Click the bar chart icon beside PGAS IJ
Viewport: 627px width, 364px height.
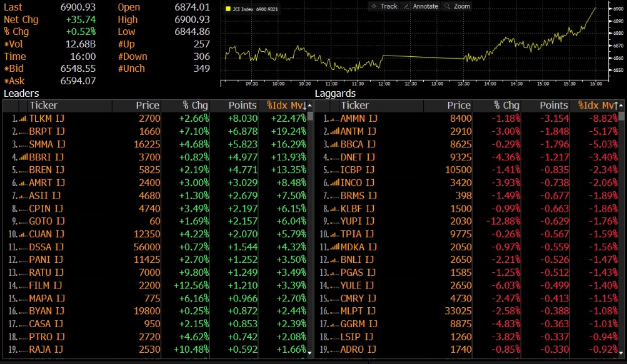(334, 272)
